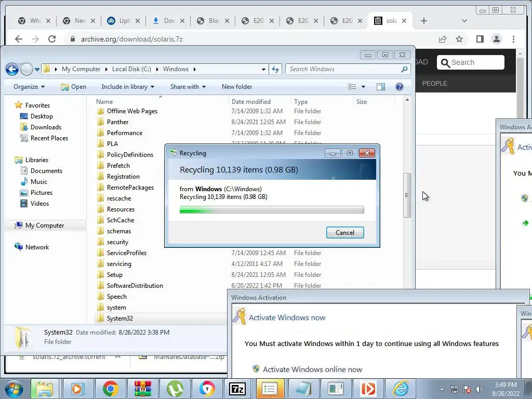The height and width of the screenshot is (399, 532).
Task: Select Downloads in Favorites
Action: [x=46, y=127]
